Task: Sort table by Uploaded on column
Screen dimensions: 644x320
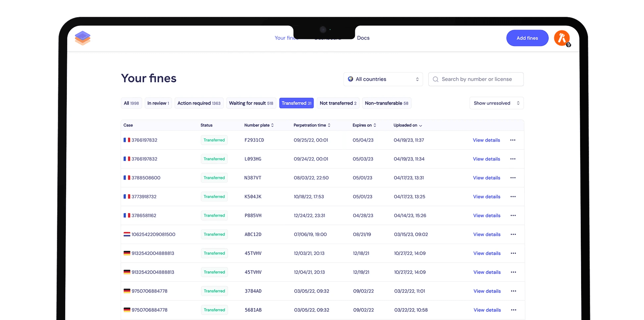Action: pos(408,125)
